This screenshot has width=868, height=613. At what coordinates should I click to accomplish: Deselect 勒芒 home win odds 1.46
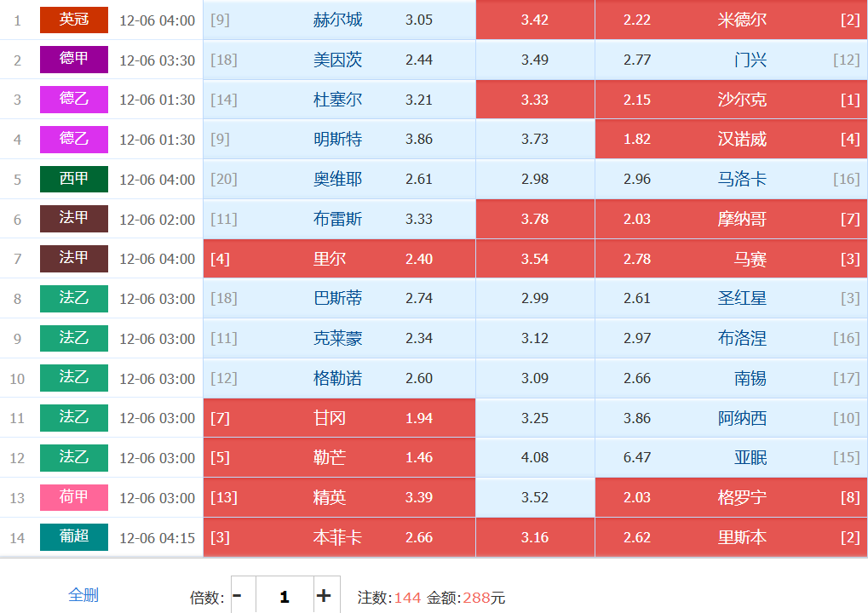(x=339, y=457)
